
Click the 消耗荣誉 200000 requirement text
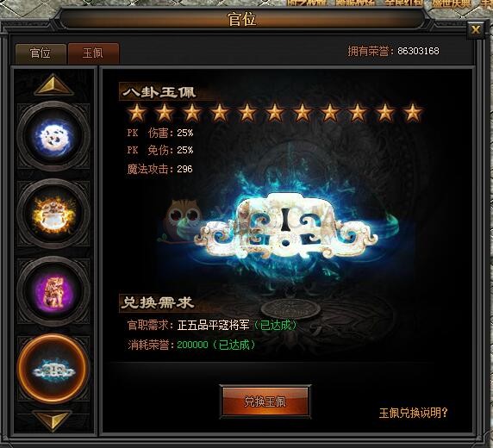(191, 345)
